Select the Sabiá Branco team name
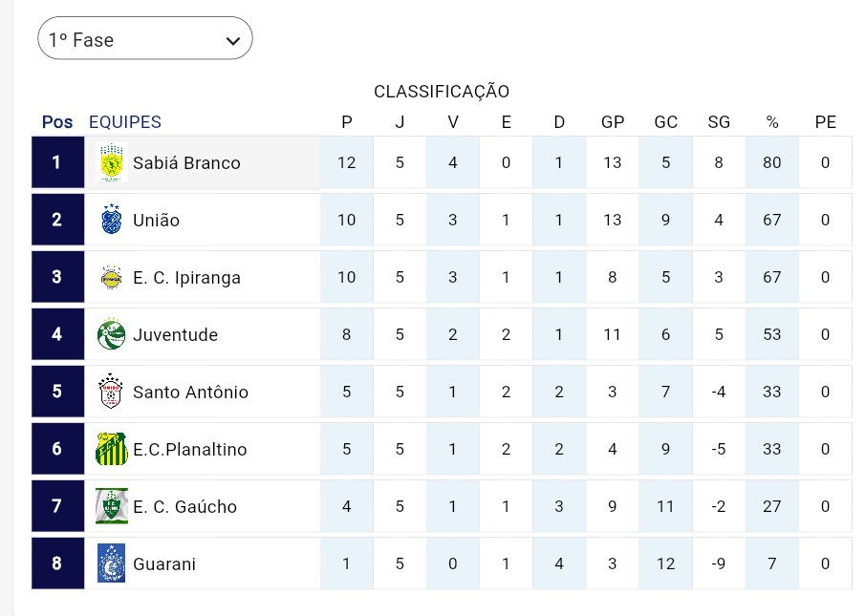 (x=186, y=162)
